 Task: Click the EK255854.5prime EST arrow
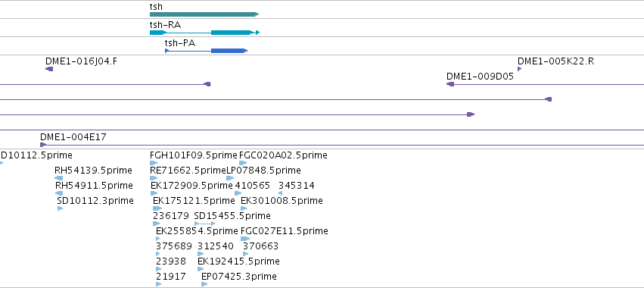(x=157, y=239)
